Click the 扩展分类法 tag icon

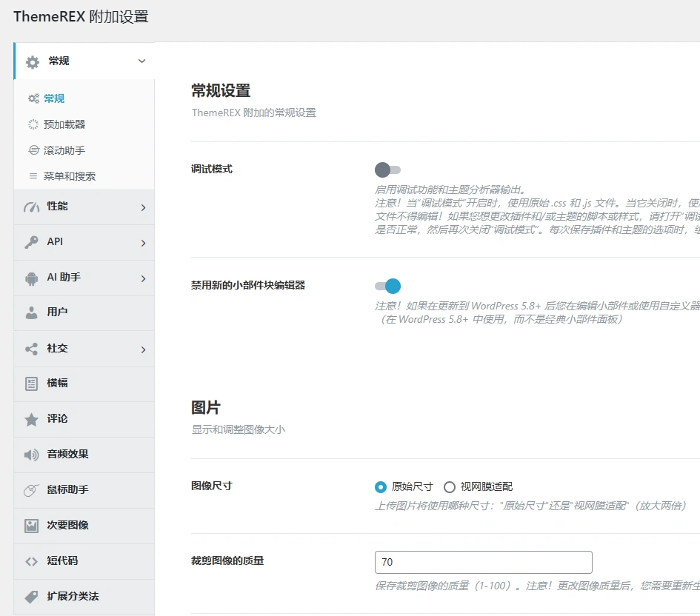33,596
